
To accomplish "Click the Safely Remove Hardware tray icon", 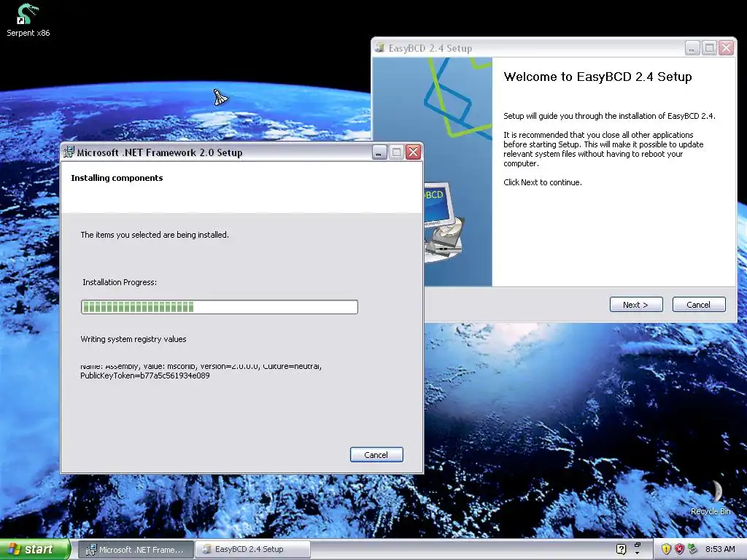I will (x=692, y=549).
